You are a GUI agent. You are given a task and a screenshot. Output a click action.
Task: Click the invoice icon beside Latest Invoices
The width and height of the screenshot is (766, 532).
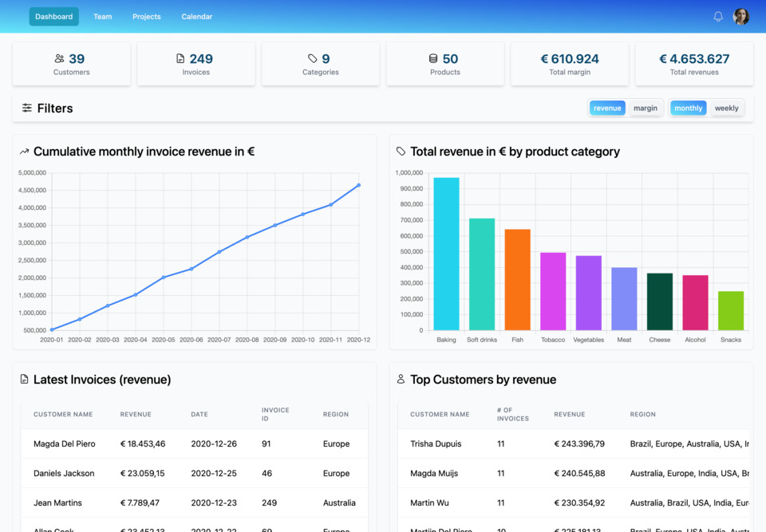tap(25, 380)
